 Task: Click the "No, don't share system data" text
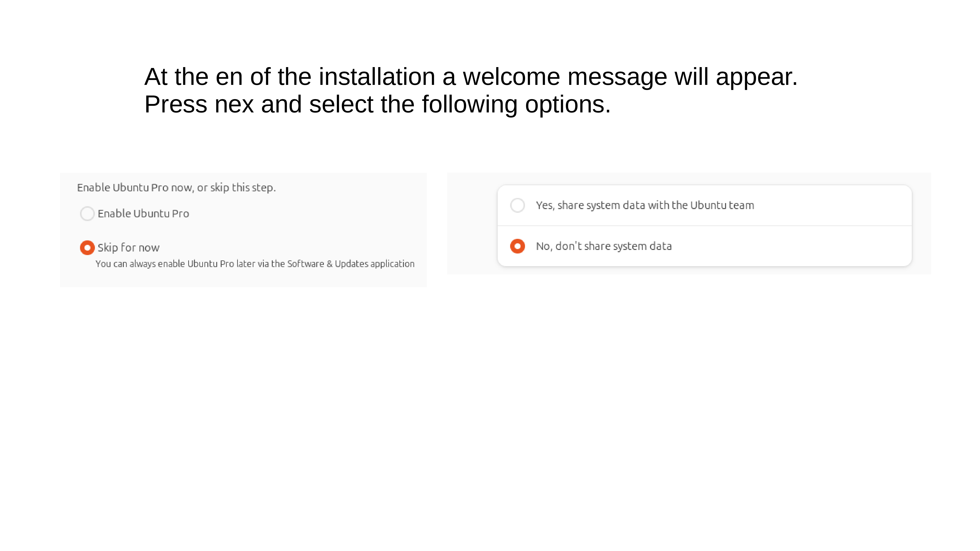[604, 246]
